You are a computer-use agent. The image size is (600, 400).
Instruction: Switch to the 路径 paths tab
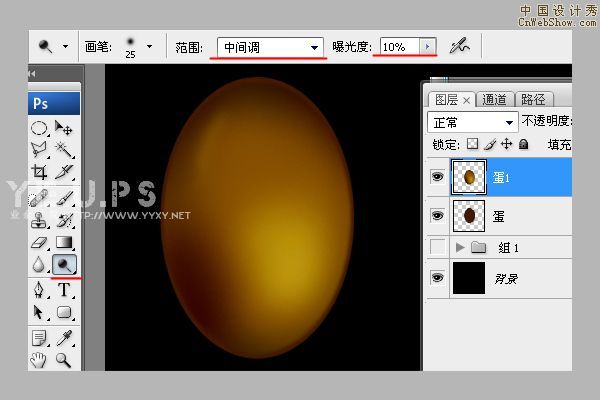click(533, 99)
